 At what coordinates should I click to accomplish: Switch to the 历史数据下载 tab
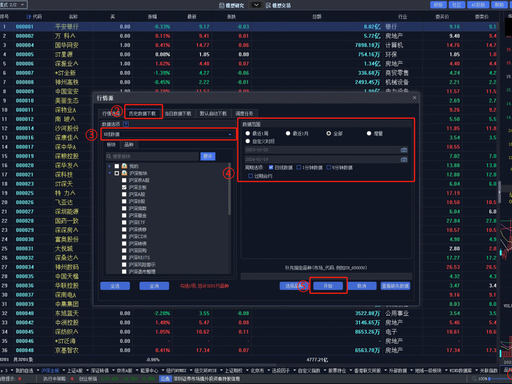143,113
